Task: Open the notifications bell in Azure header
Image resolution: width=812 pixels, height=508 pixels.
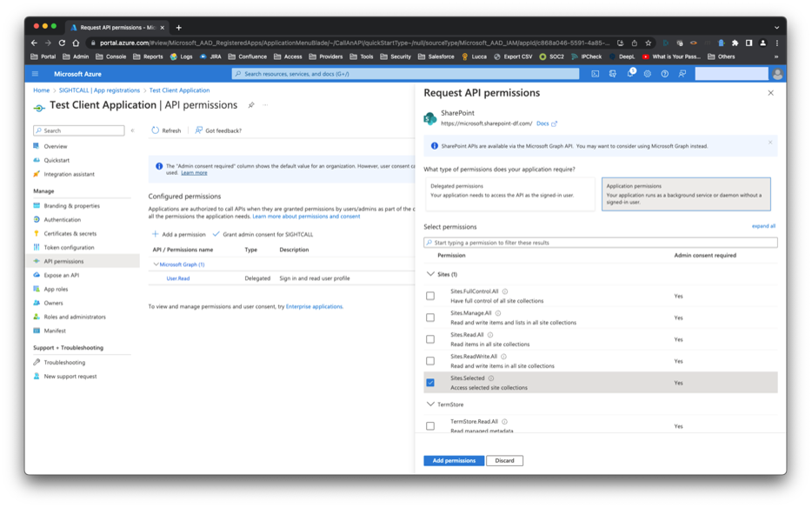Action: [x=630, y=74]
